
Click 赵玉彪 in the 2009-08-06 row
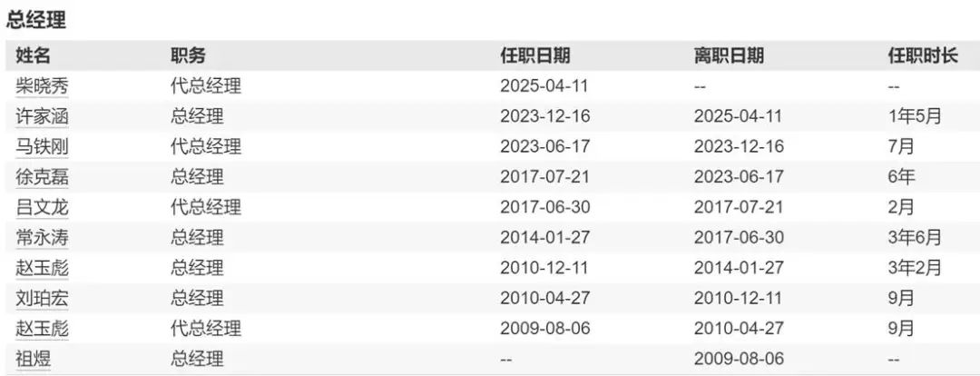[x=42, y=329]
